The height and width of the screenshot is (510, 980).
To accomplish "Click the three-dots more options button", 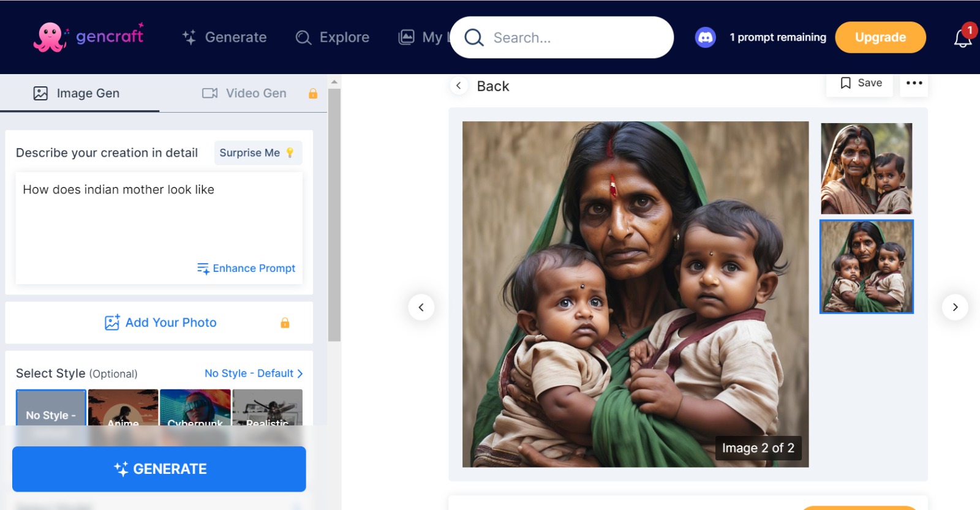I will [914, 83].
